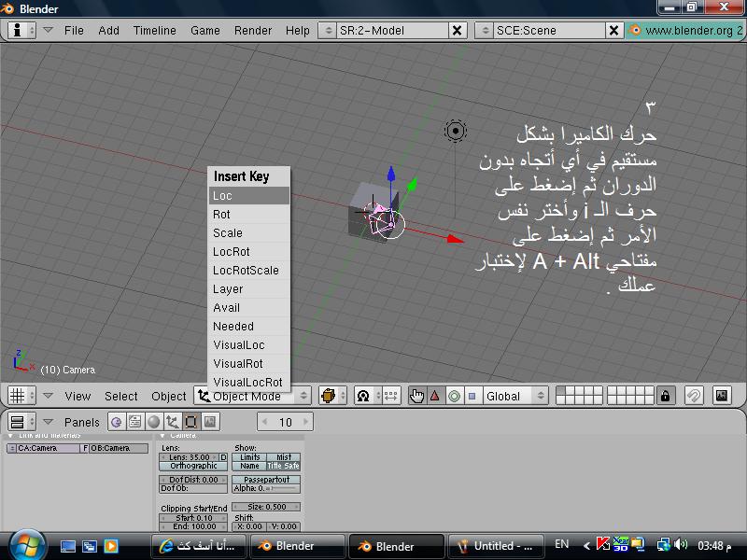Select the Logic context Pac-Man icon
This screenshot has width=747, height=560.
click(x=117, y=422)
